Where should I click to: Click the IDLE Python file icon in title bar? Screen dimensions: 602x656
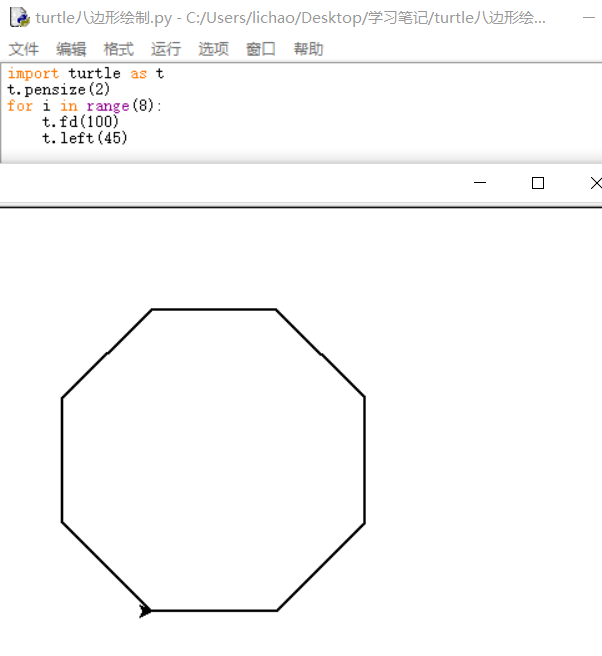coord(20,18)
